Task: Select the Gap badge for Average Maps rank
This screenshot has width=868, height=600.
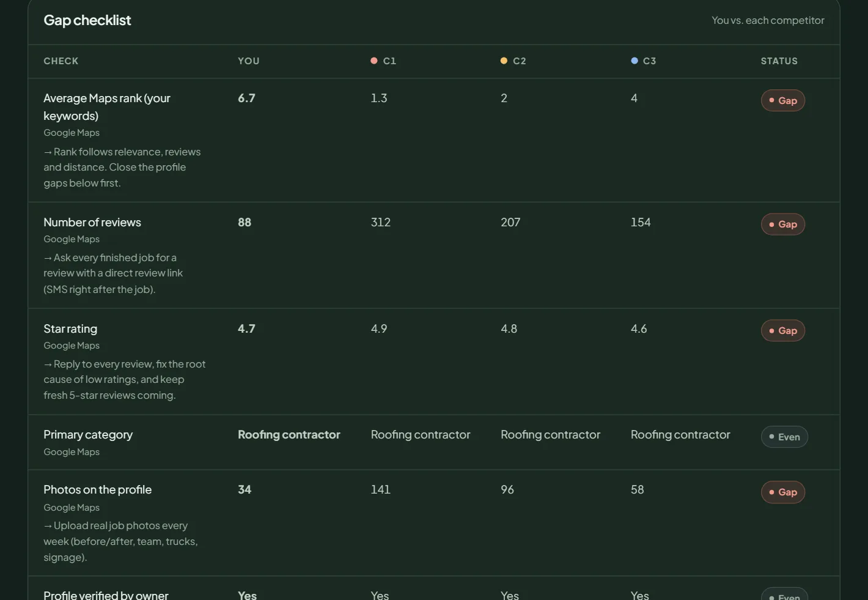Action: (x=783, y=100)
